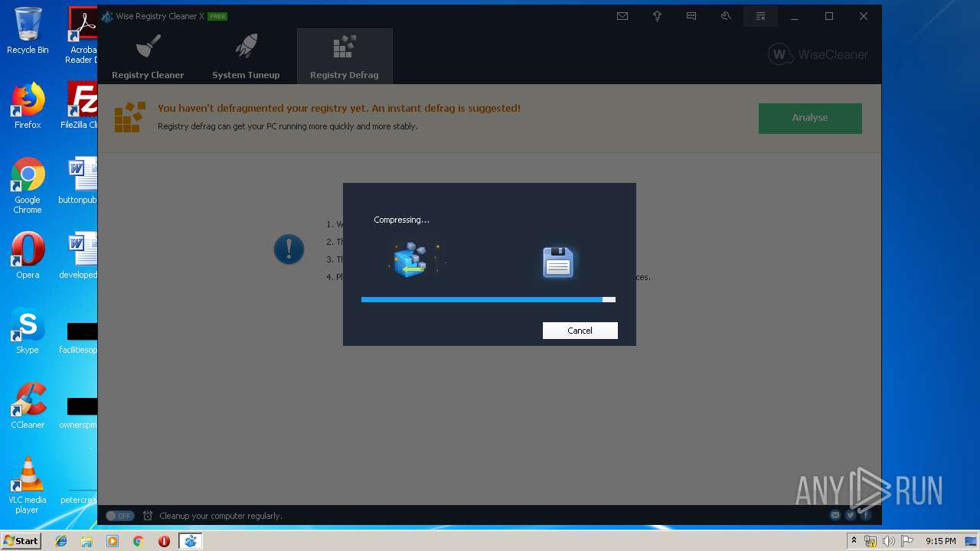Image resolution: width=980 pixels, height=551 pixels.
Task: Open Opera from the taskbar
Action: 164,541
